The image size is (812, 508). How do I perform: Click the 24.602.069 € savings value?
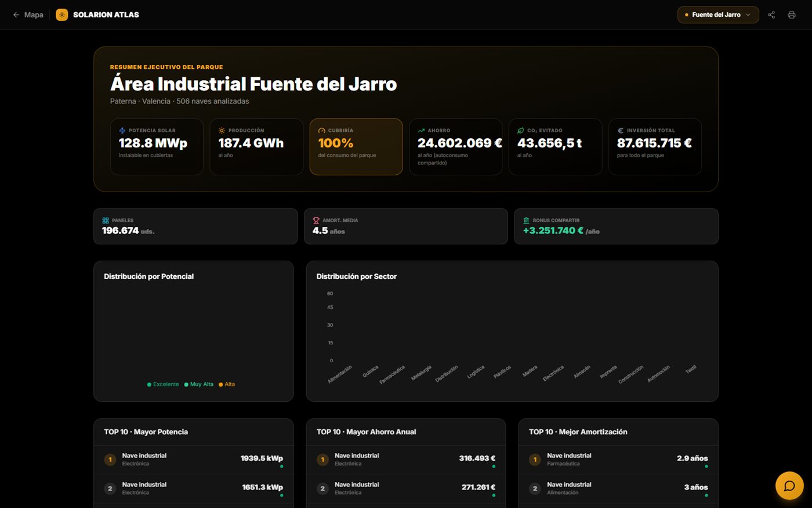pos(460,143)
